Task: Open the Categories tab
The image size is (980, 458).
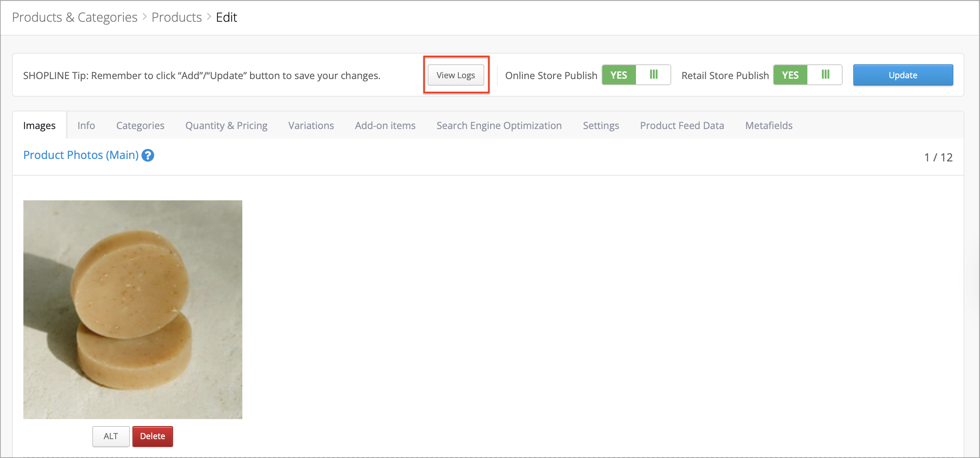Action: (x=140, y=125)
